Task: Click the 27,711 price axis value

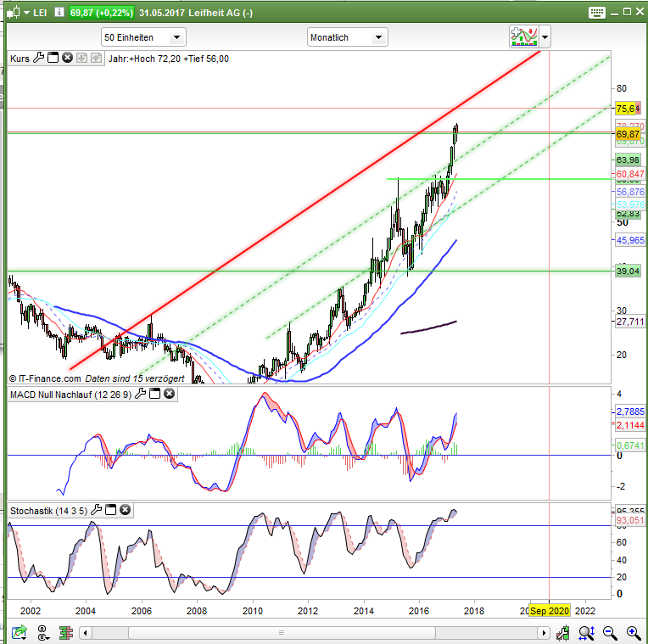Action: pyautogui.click(x=630, y=322)
